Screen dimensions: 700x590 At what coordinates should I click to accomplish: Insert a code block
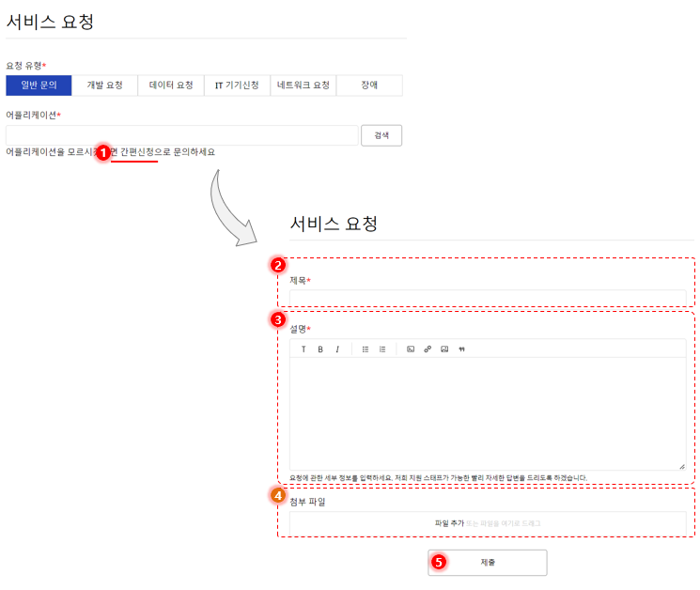[411, 349]
